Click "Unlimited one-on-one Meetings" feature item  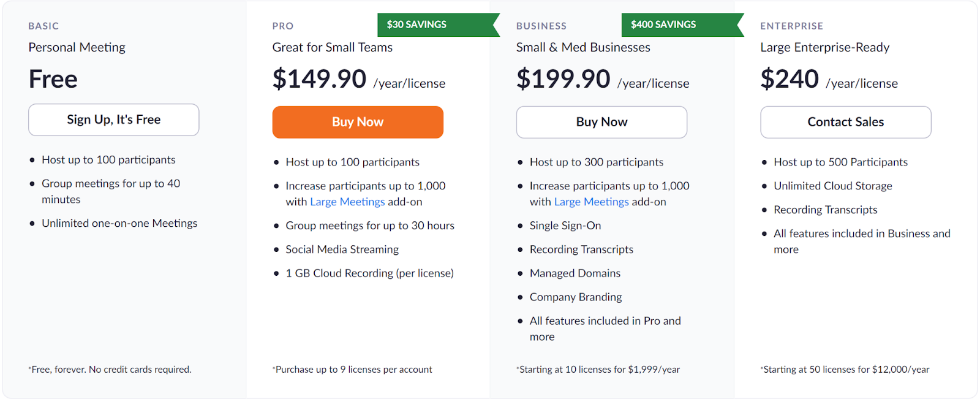[x=119, y=223]
